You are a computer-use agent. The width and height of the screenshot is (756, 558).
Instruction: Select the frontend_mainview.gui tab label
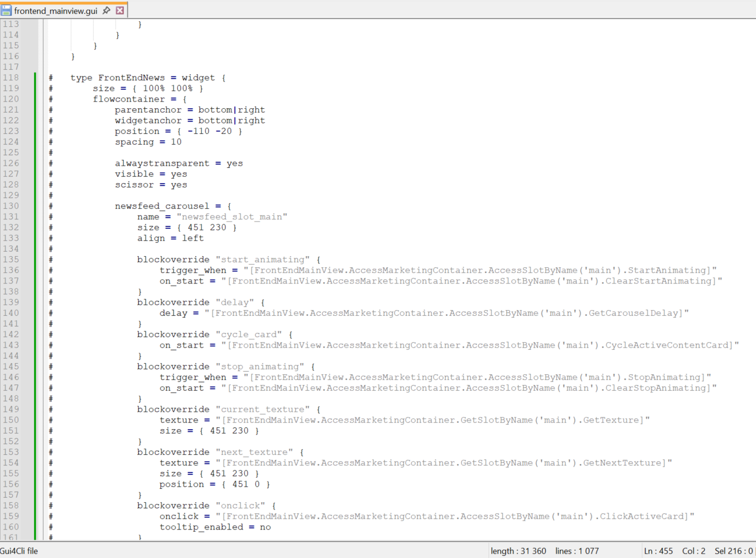pos(56,11)
